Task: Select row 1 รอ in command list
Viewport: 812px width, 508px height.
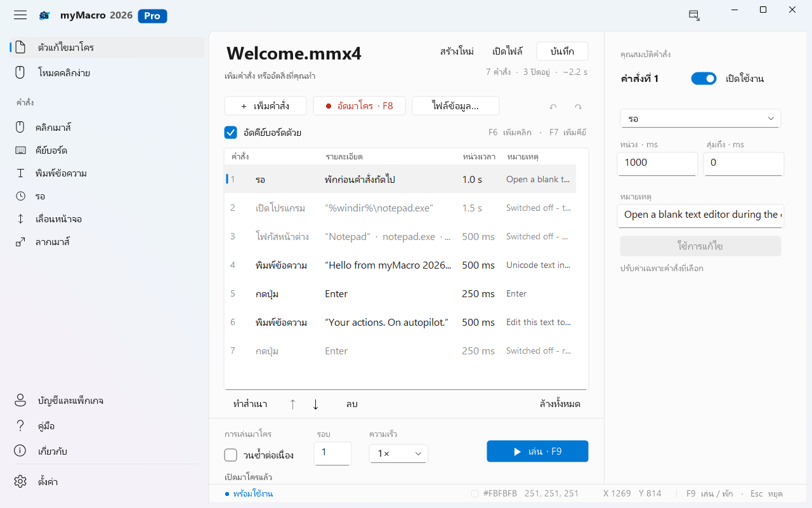Action: click(x=400, y=179)
